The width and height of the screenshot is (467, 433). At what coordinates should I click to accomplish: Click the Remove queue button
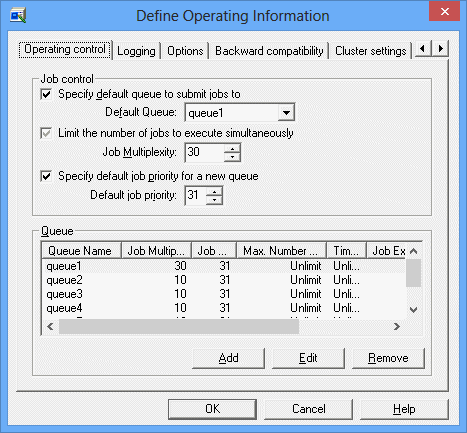point(388,358)
